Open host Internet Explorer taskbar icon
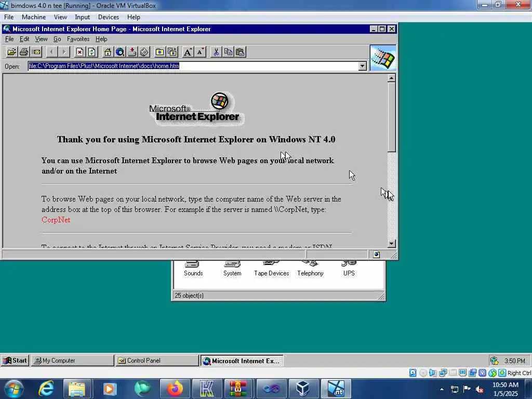Image resolution: width=532 pixels, height=399 pixels. click(46, 389)
